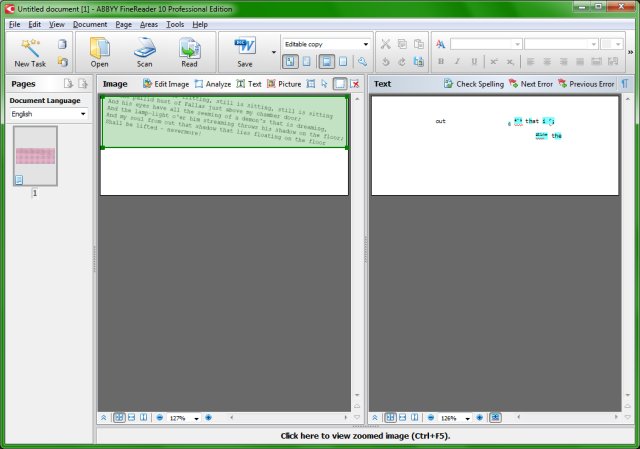Viewport: 640px width, 449px height.
Task: Collapse Image pane bottom toolbar chevrons
Action: [104, 418]
